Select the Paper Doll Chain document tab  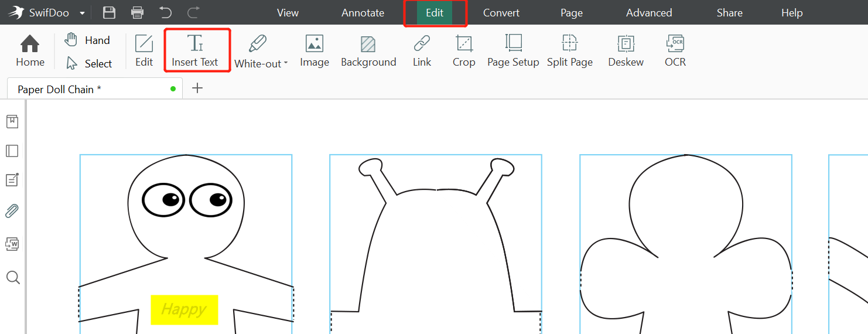[x=95, y=89]
